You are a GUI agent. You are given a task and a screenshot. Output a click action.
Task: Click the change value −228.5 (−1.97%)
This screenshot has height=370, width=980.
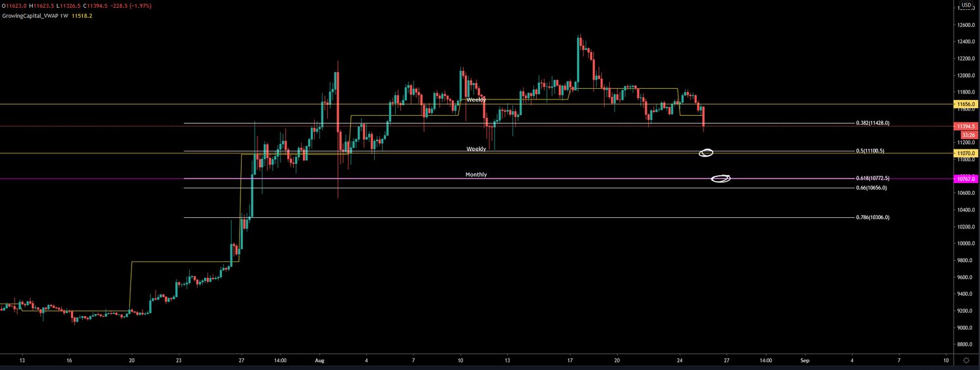131,7
